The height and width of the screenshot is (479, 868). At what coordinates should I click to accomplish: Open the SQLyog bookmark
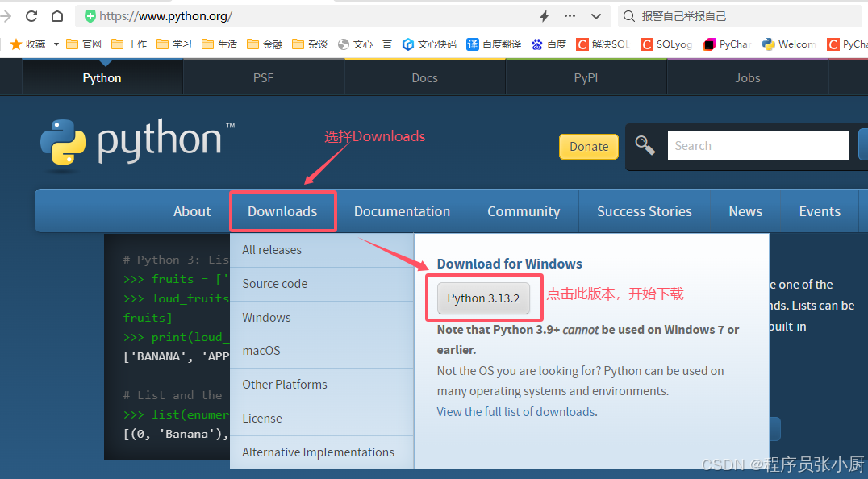pos(666,44)
